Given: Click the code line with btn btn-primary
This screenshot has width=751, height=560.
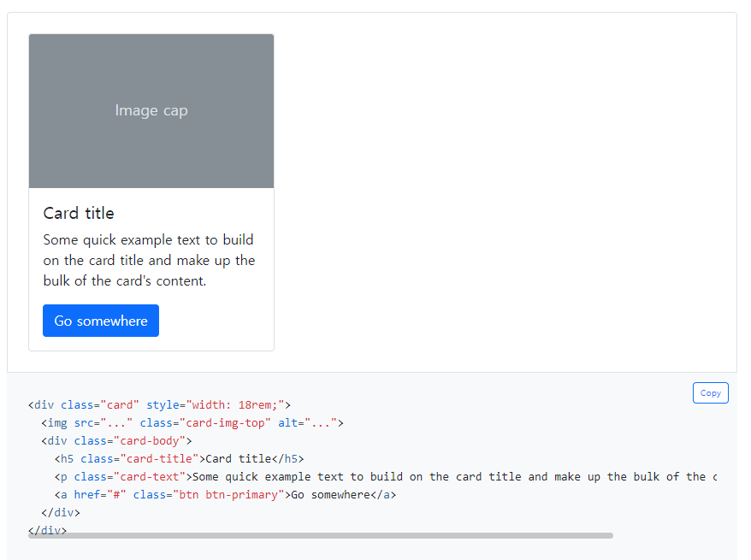Looking at the screenshot, I should 225,495.
